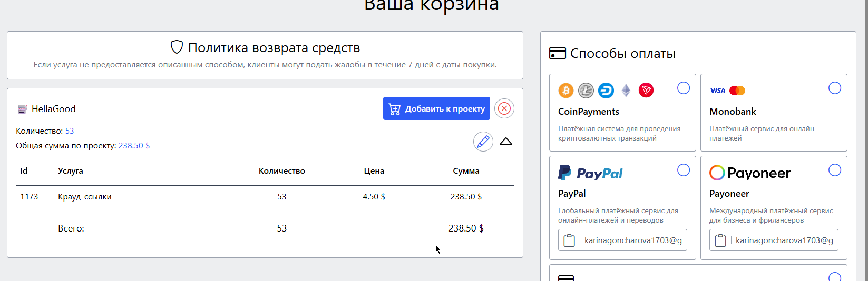Click CoinPayments description text
This screenshot has height=281, width=868.
tap(619, 134)
